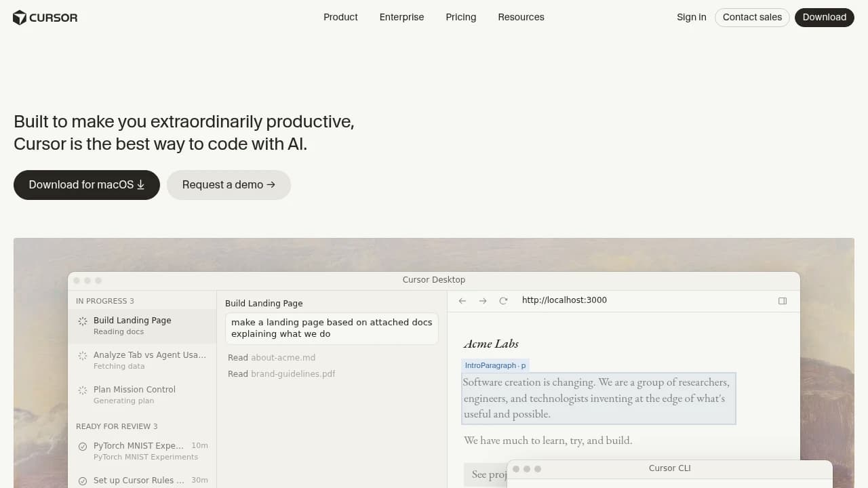Image resolution: width=868 pixels, height=488 pixels.
Task: Click Request a demo button
Action: point(229,185)
